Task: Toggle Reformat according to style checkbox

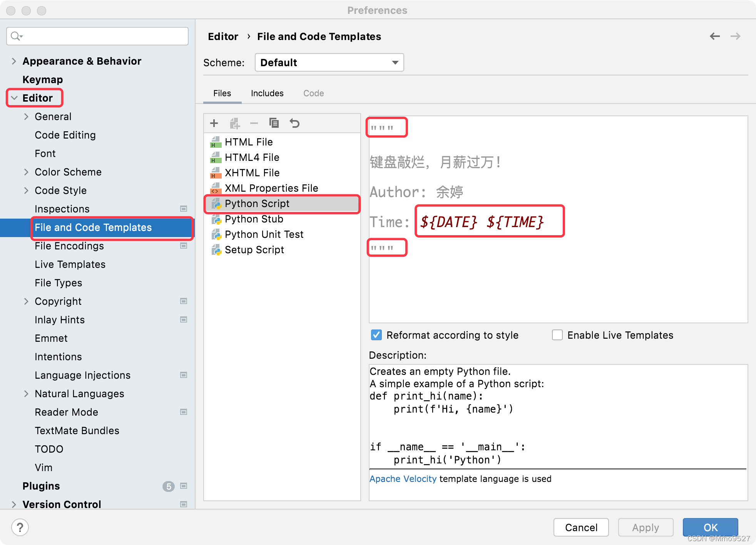Action: point(374,336)
